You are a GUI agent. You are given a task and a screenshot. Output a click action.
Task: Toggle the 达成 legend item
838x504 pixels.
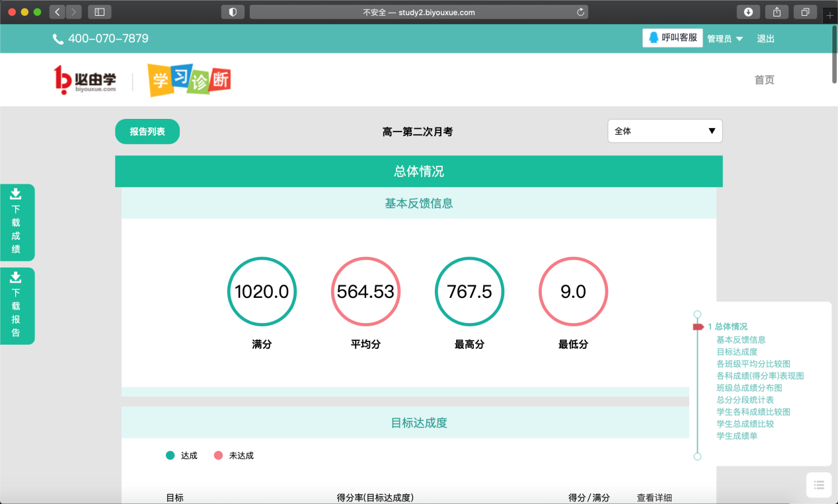[x=182, y=456]
